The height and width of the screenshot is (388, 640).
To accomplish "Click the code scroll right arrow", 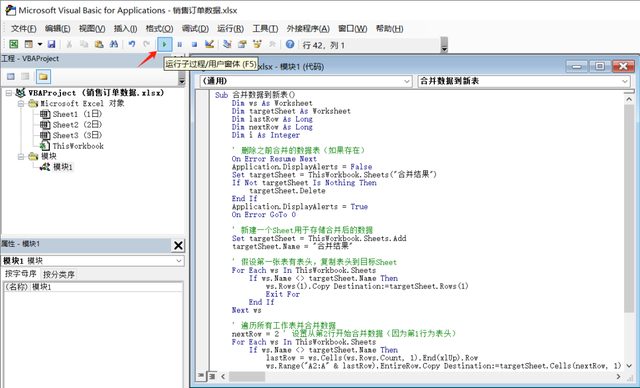I will coord(618,377).
